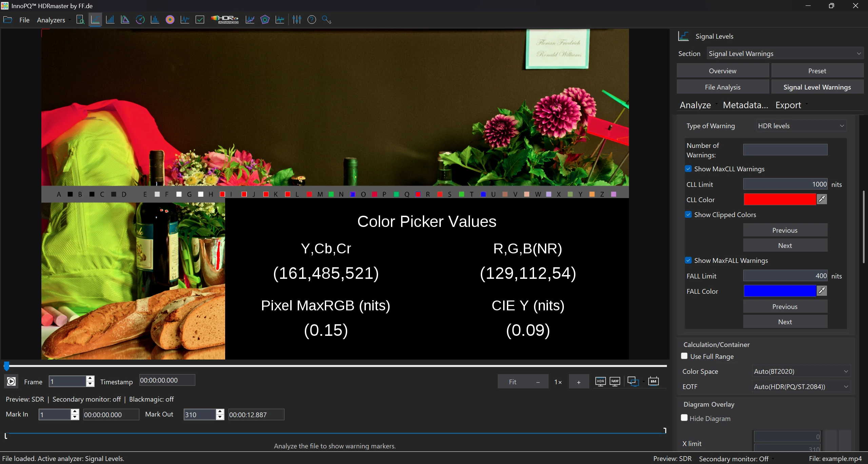The width and height of the screenshot is (868, 464).
Task: Check the Hide Diagram checkbox
Action: pos(684,418)
